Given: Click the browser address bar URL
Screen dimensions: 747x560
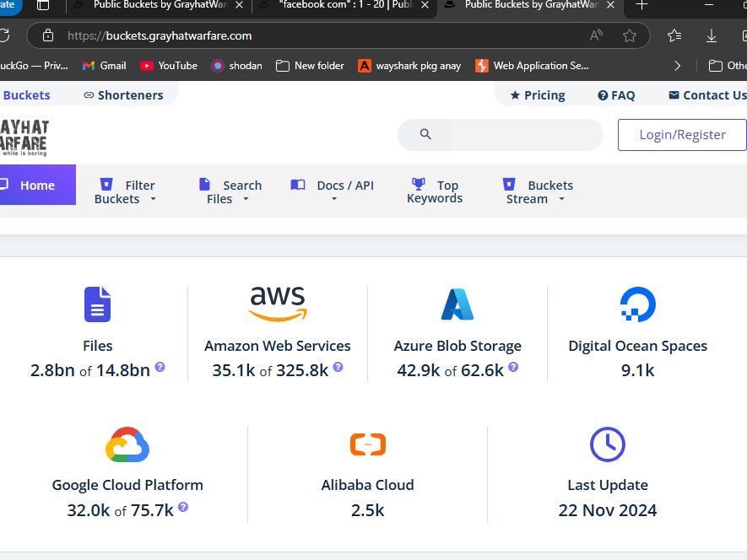Looking at the screenshot, I should coord(160,35).
